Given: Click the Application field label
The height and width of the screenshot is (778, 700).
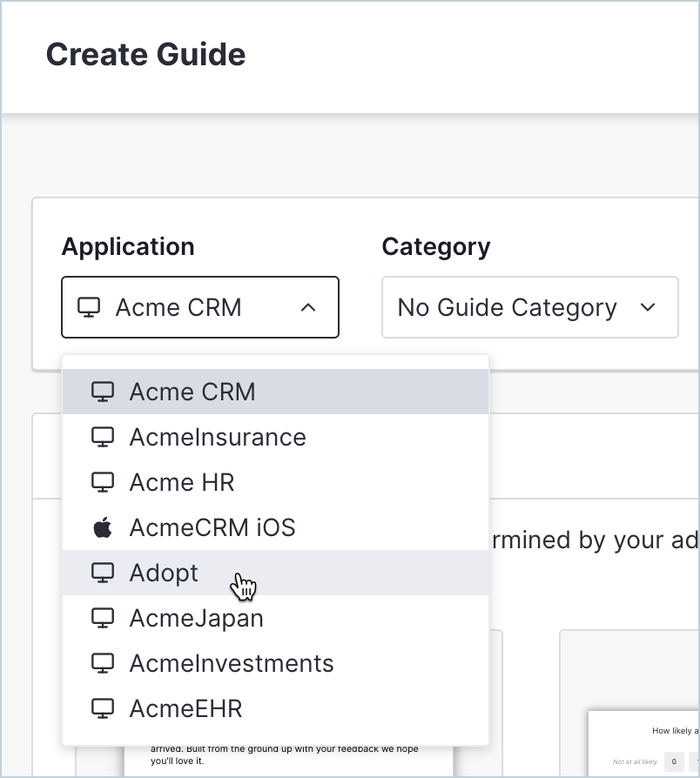Looking at the screenshot, I should (x=128, y=246).
